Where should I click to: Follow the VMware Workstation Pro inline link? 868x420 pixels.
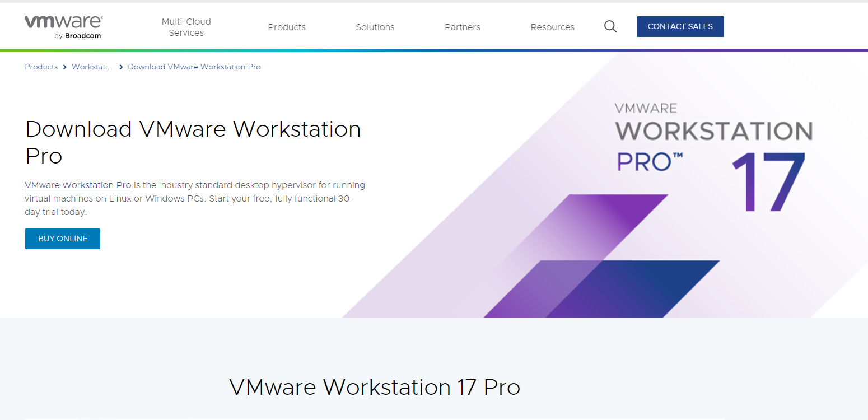78,185
